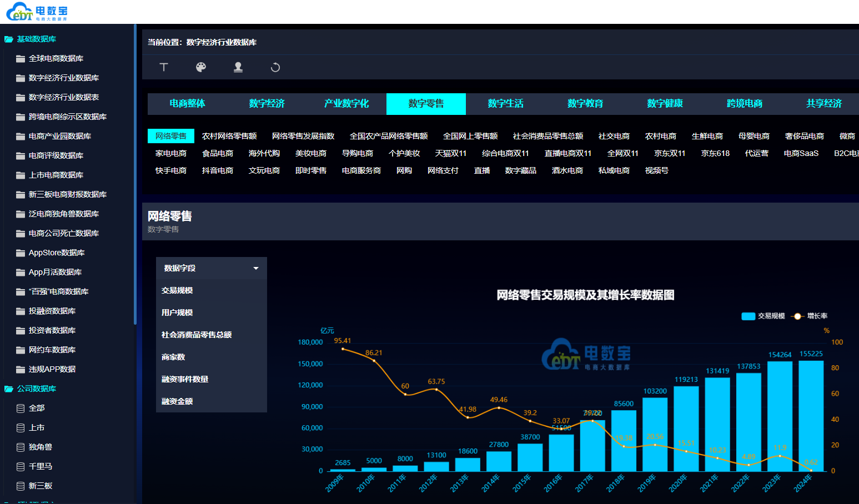859x504 pixels.
Task: Click the refresh rotate icon
Action: coord(275,67)
